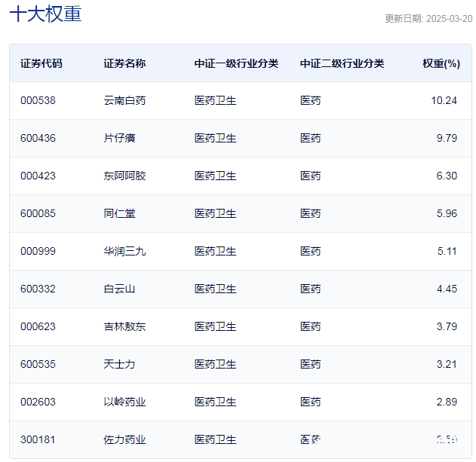Select the name 华润三九
The height and width of the screenshot is (462, 476).
(124, 251)
